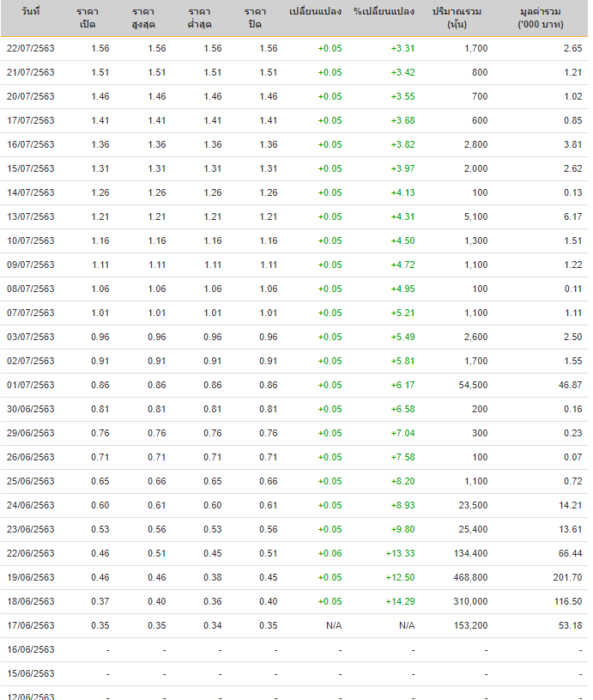
Task: Click the date 15/07/2563
Action: [30, 168]
